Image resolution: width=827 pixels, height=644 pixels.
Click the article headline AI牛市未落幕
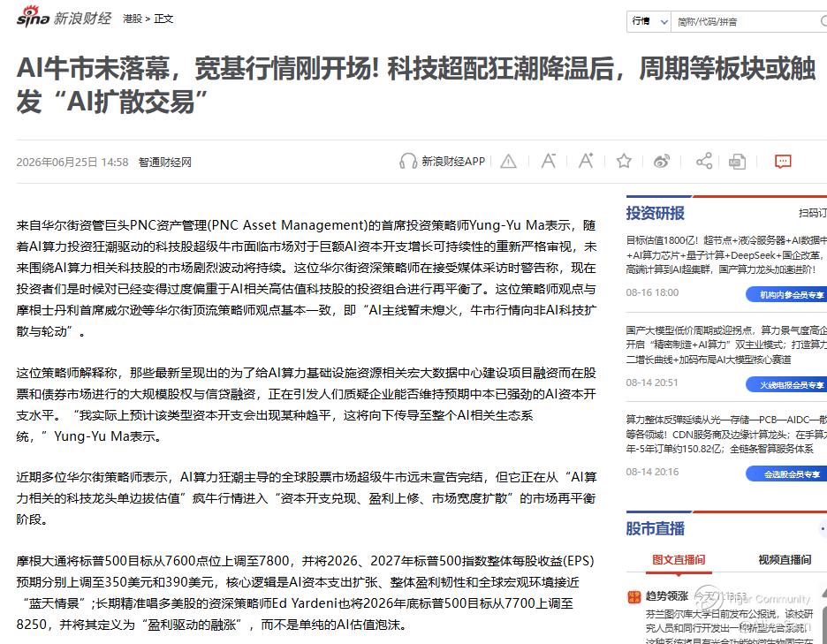click(416, 85)
